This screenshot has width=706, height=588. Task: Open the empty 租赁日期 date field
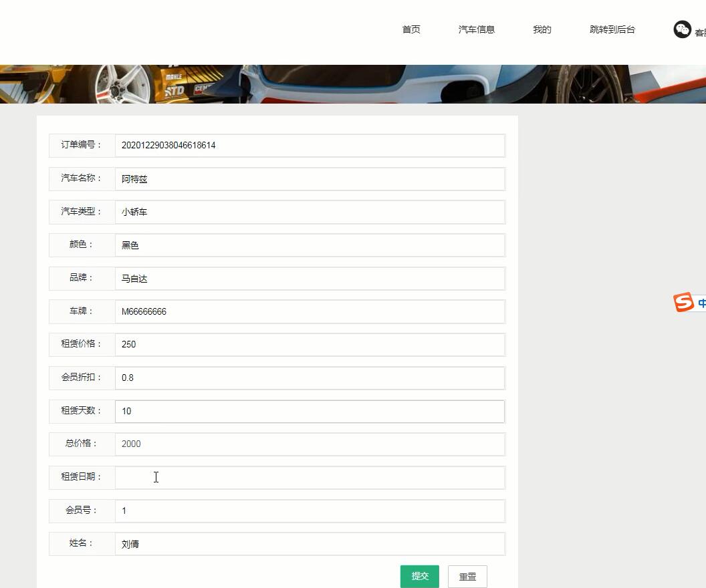[x=310, y=477]
